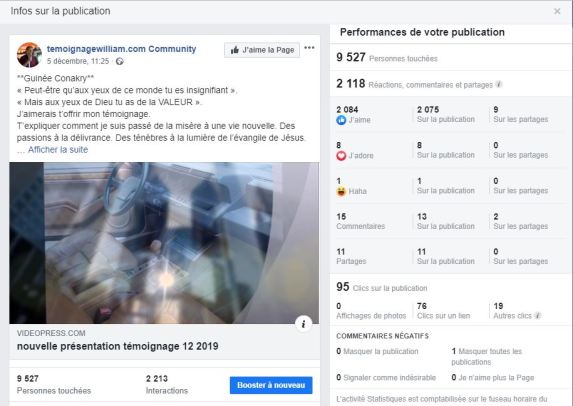Click the globe audience icon beside date
Image resolution: width=573 pixels, height=406 pixels.
pyautogui.click(x=119, y=61)
